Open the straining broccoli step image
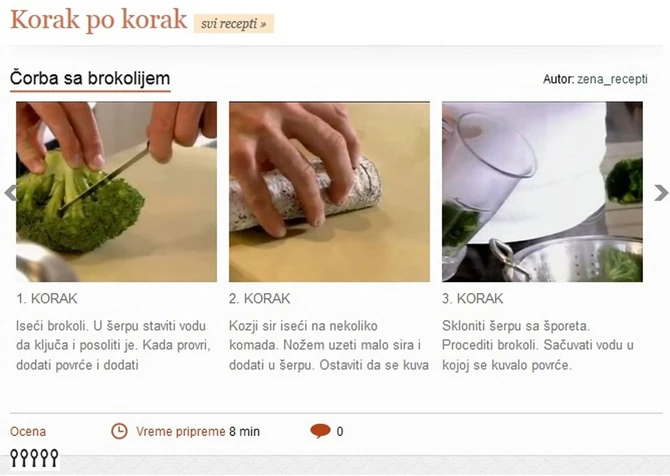Screen dimensions: 670x476 tap(542, 191)
